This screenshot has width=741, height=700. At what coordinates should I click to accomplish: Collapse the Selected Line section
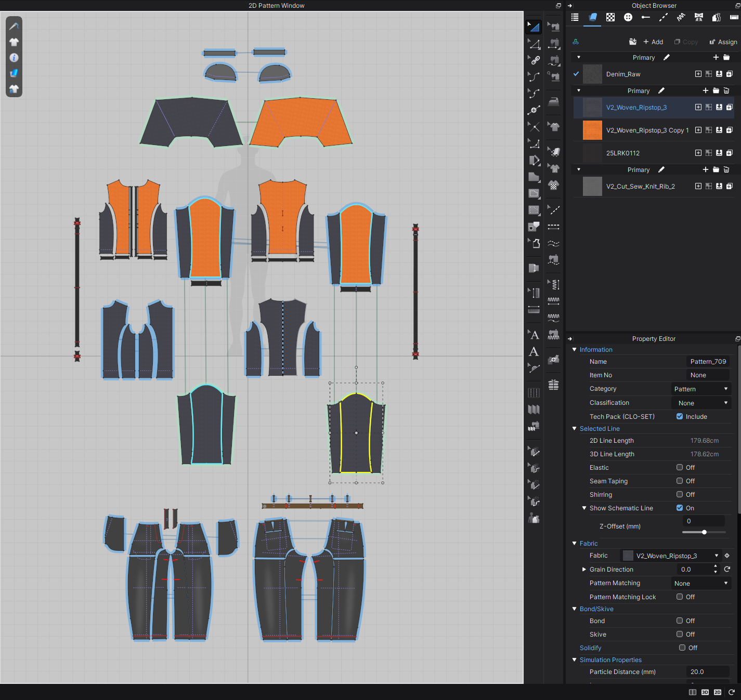(x=575, y=429)
